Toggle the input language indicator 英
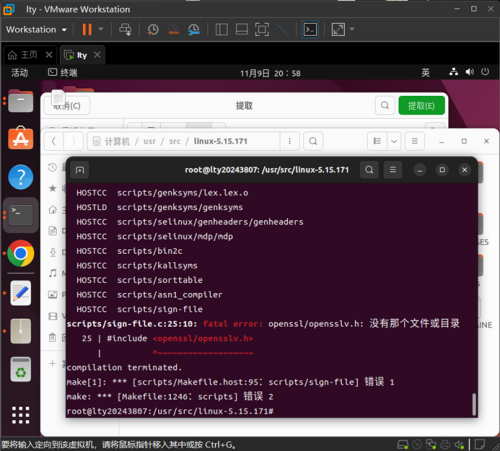The height and width of the screenshot is (451, 500). coord(425,73)
